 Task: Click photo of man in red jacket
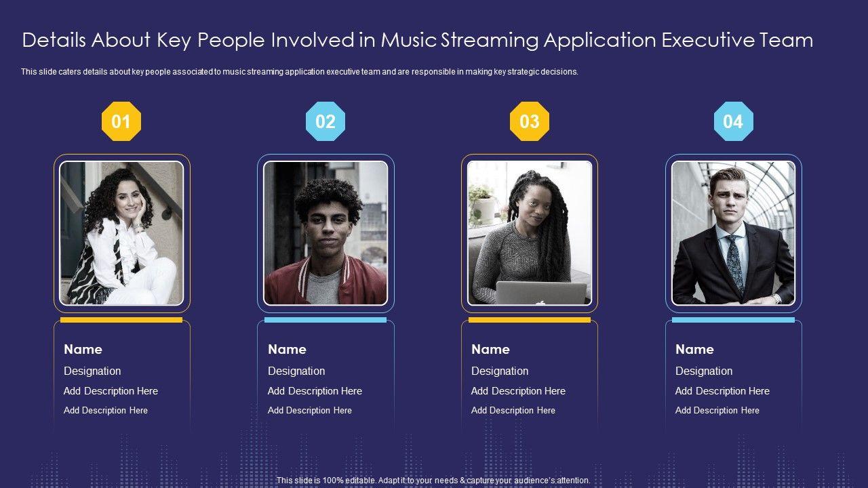click(x=325, y=233)
